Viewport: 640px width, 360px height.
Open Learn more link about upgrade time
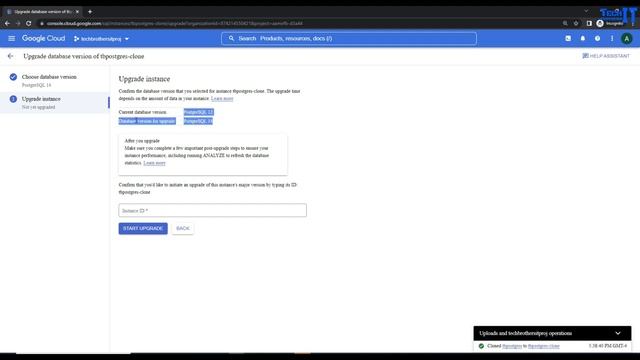pyautogui.click(x=222, y=98)
